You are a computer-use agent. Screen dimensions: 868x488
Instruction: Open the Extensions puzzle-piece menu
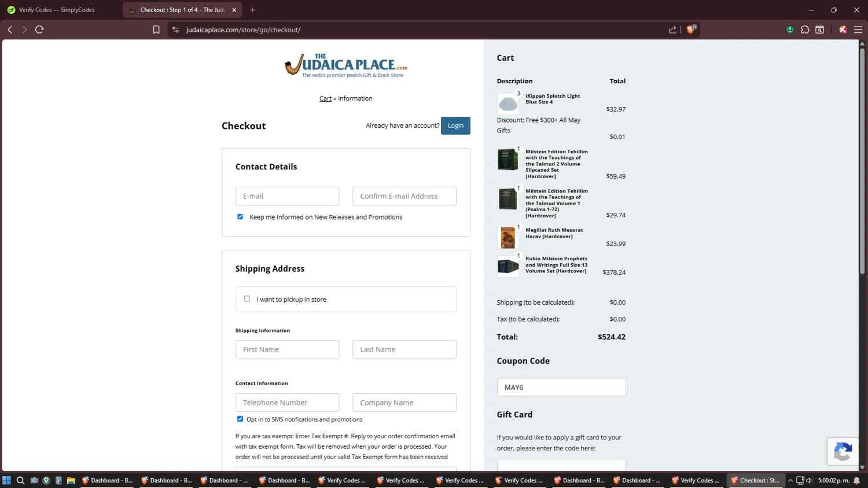(x=805, y=29)
